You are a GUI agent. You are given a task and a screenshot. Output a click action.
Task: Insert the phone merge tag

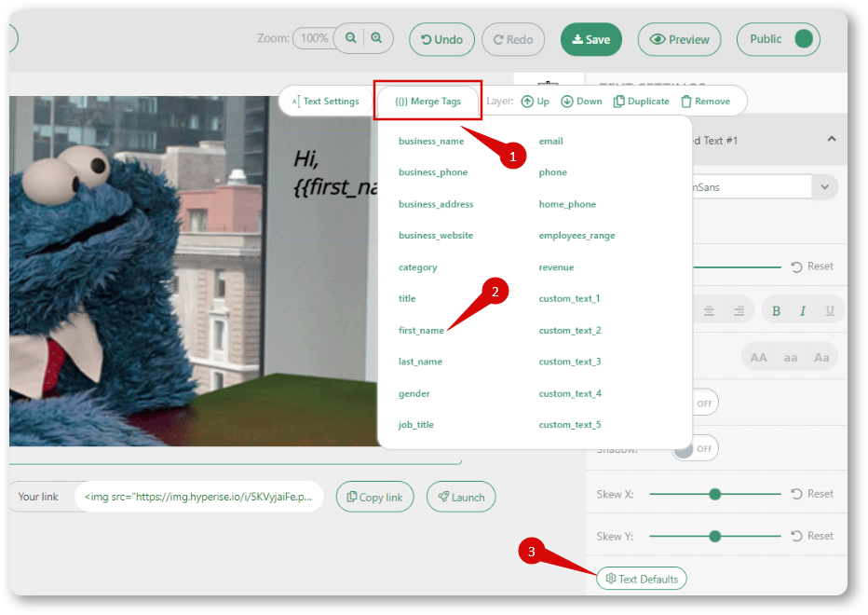(x=553, y=172)
